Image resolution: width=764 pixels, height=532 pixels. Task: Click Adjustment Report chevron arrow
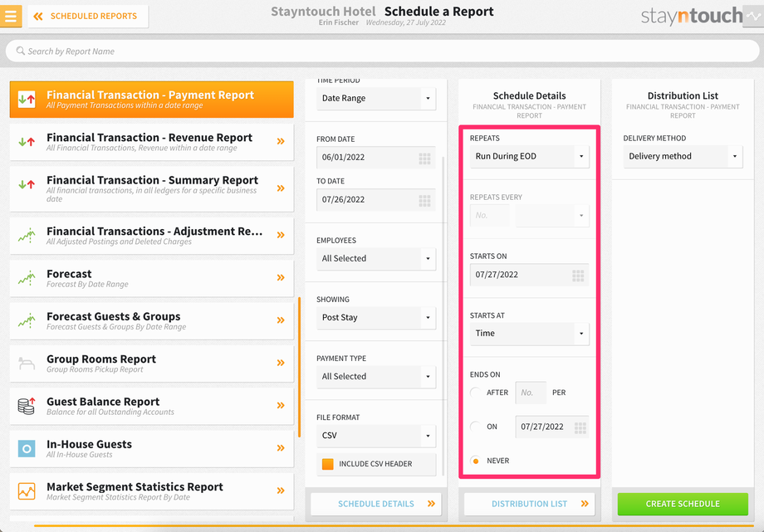(x=281, y=236)
